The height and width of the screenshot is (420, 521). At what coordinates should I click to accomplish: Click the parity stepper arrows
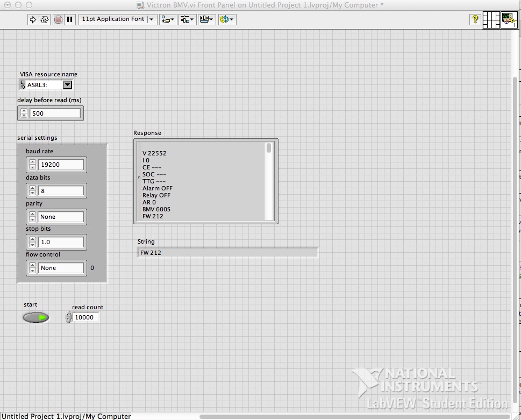coord(32,217)
